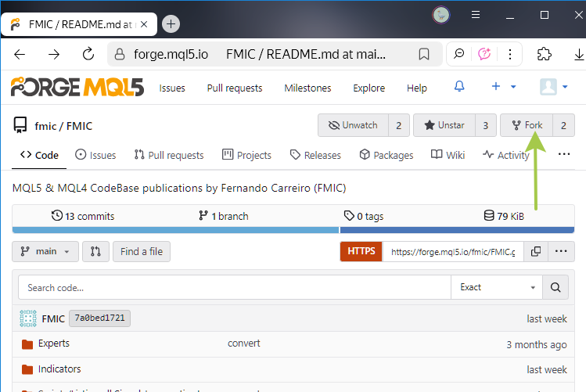Viewport: 586px width, 392px height.
Task: Open the browser hamburger menu
Action: (x=476, y=15)
